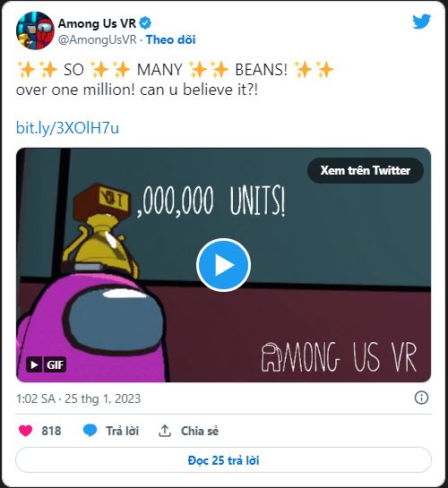Image resolution: width=448 pixels, height=488 pixels.
Task: Click Đọc 25 trả lời button
Action: pos(223,460)
